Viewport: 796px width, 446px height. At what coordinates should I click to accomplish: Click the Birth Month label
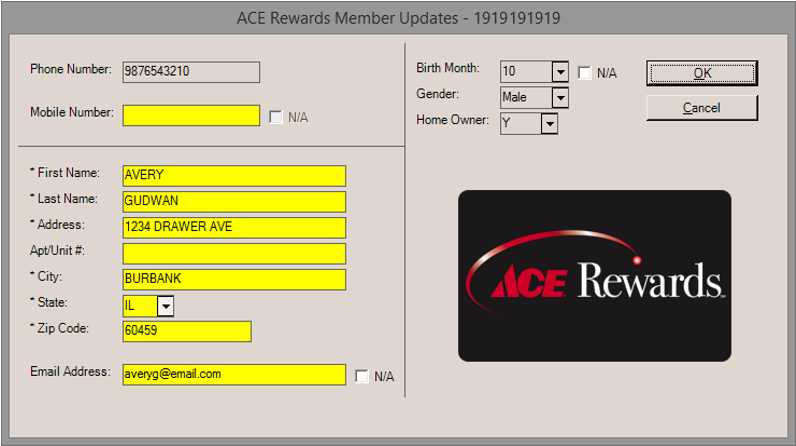click(448, 68)
